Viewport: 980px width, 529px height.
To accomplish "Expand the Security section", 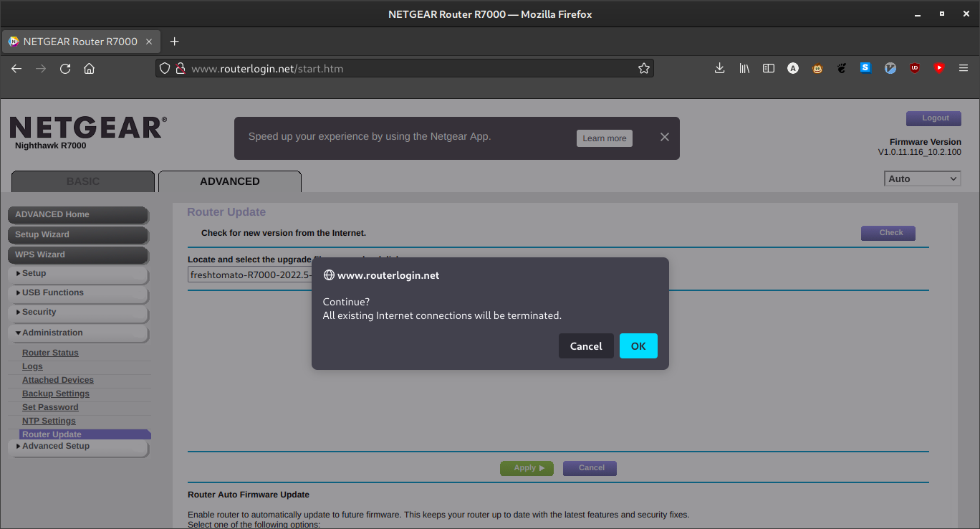I will 78,313.
